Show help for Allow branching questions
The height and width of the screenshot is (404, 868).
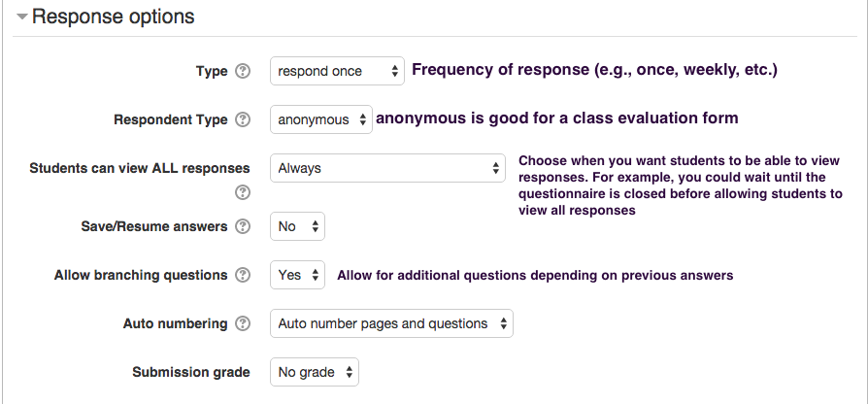(243, 275)
